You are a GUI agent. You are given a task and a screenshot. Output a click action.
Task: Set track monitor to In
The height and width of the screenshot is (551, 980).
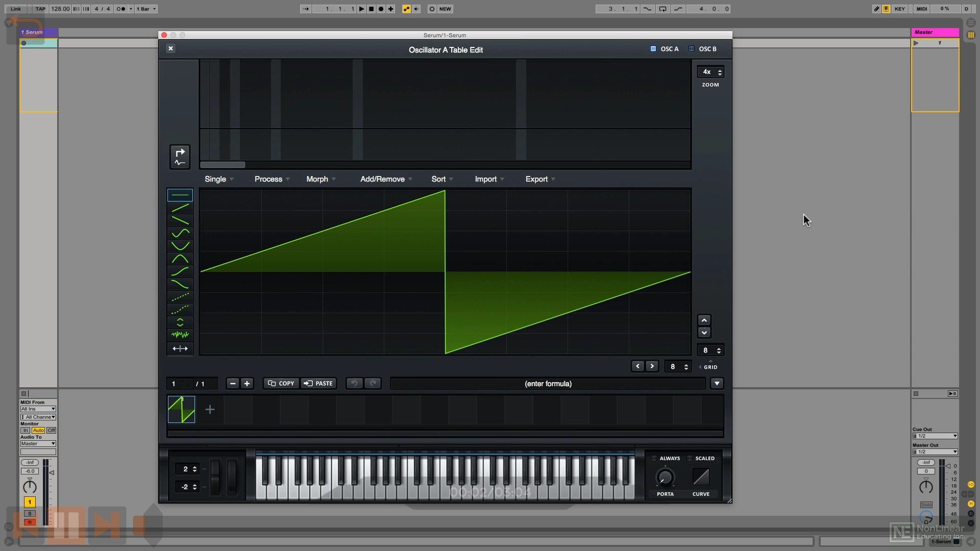click(26, 430)
